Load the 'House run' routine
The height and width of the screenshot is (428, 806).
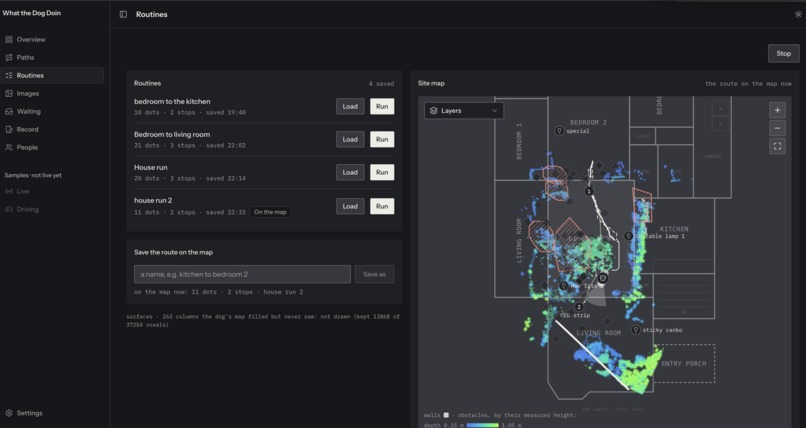coord(350,172)
